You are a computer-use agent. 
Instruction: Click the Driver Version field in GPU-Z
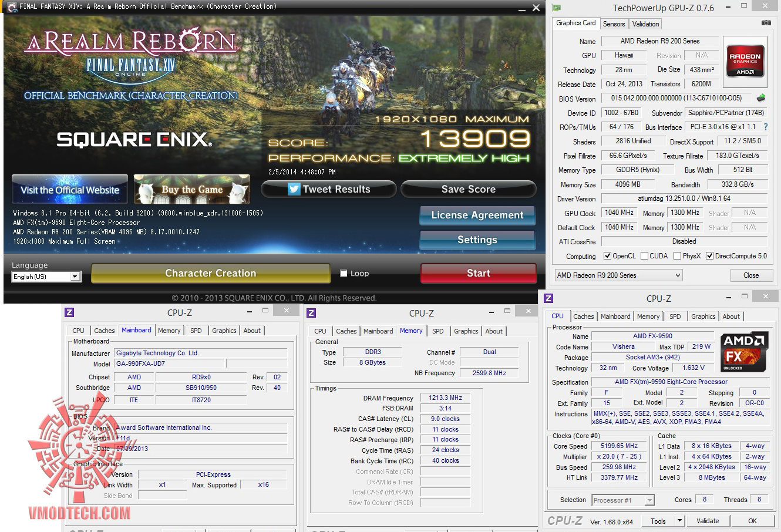click(x=684, y=198)
